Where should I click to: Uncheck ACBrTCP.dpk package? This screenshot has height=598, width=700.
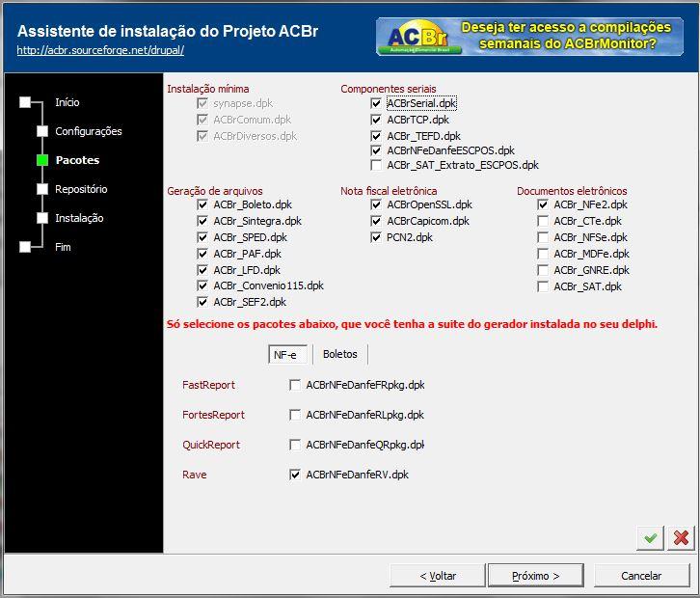coord(376,120)
